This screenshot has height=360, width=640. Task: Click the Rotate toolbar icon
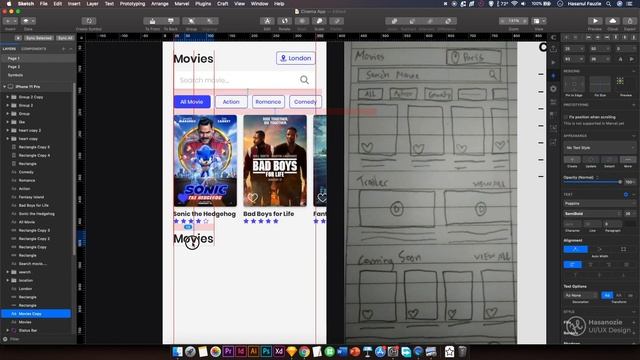coord(284,21)
